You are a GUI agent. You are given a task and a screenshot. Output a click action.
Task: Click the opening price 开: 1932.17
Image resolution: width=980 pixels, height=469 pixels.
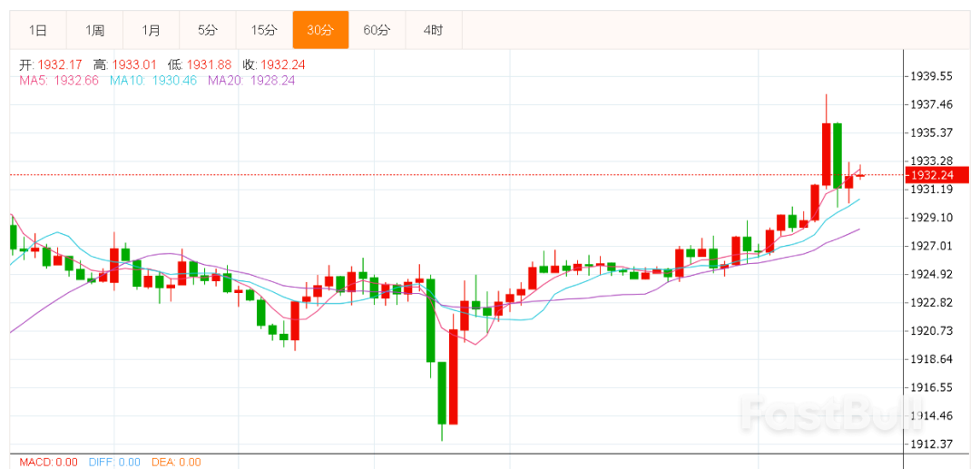tap(51, 65)
